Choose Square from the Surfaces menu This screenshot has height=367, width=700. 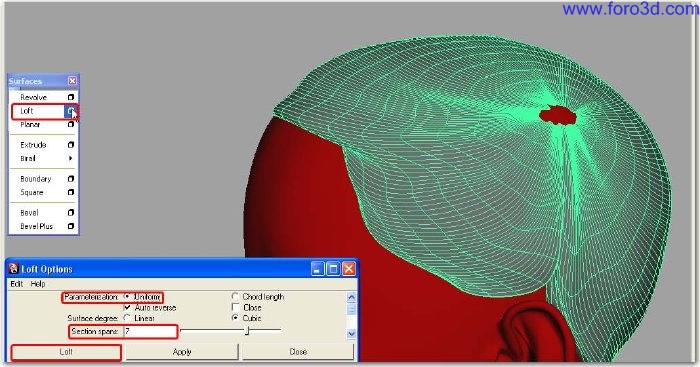point(32,192)
